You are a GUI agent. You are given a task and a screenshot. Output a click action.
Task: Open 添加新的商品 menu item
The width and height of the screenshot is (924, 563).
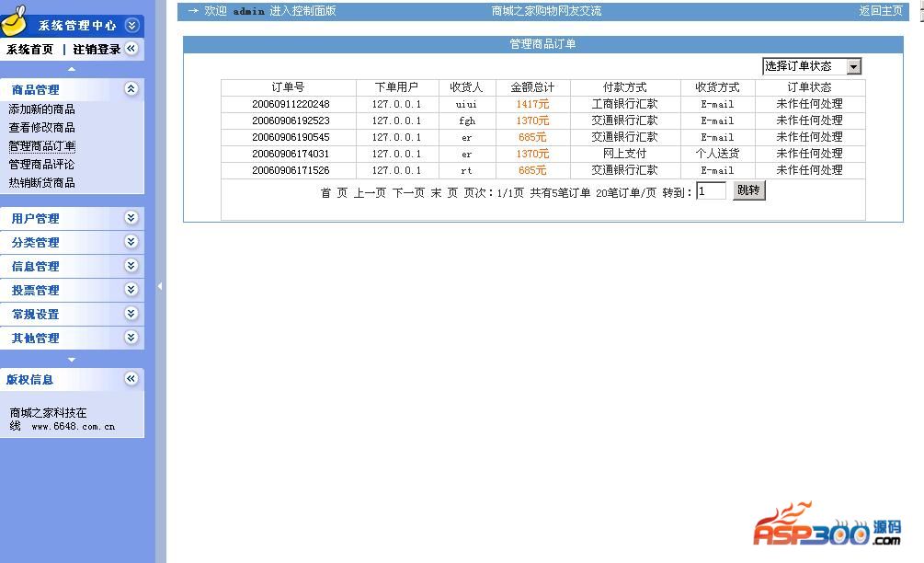[x=41, y=109]
